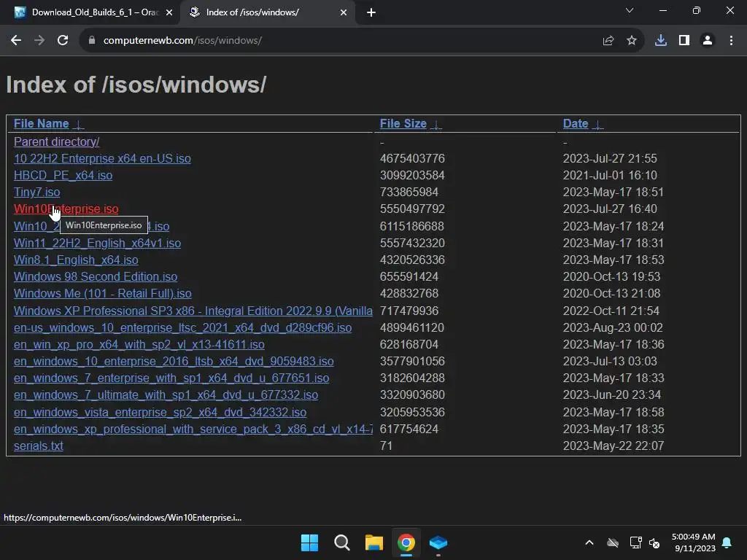Image resolution: width=747 pixels, height=560 pixels.
Task: Download Windows Me (101 - Retail Full).iso
Action: (102, 293)
